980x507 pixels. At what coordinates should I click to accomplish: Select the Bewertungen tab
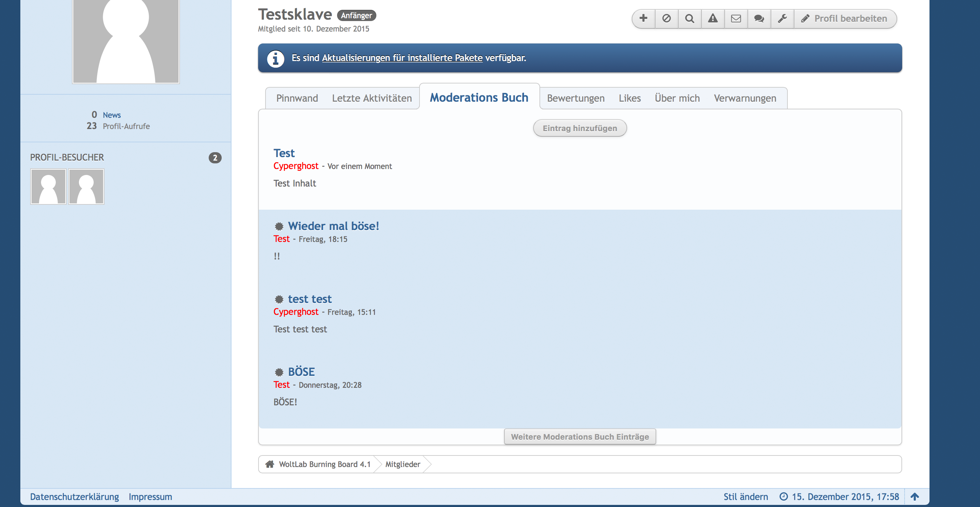(575, 98)
